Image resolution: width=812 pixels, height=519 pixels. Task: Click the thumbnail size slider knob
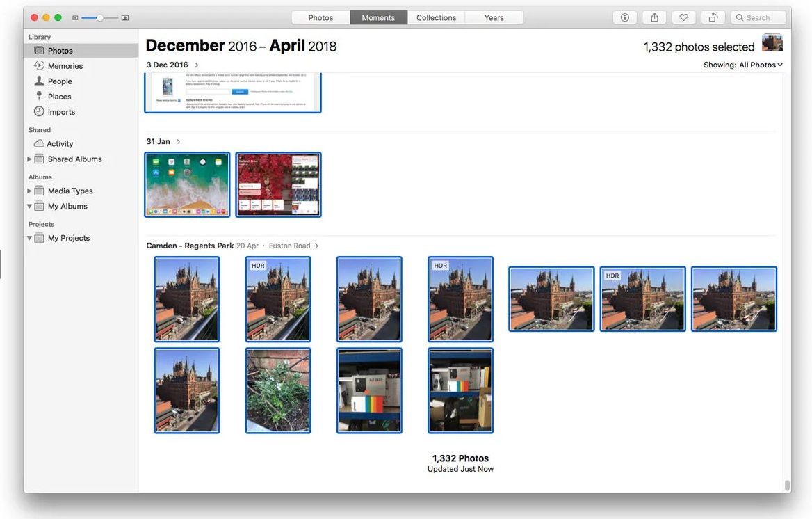[99, 17]
